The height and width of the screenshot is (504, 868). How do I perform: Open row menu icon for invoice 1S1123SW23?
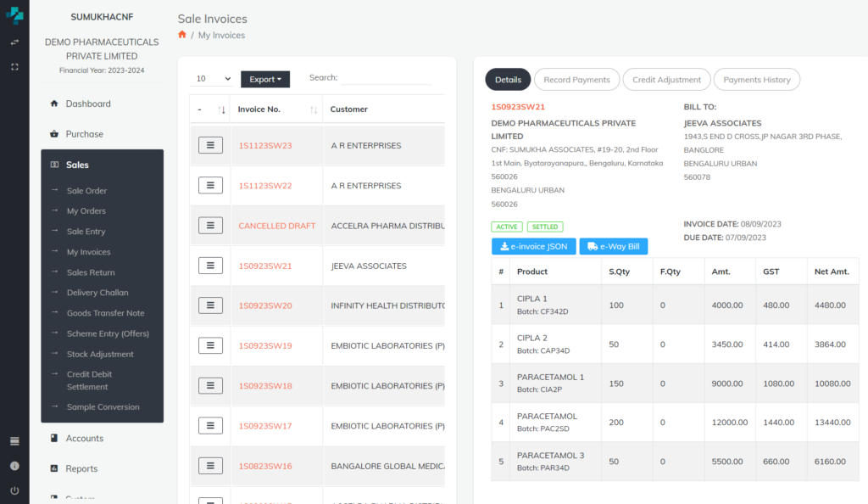[x=210, y=145]
